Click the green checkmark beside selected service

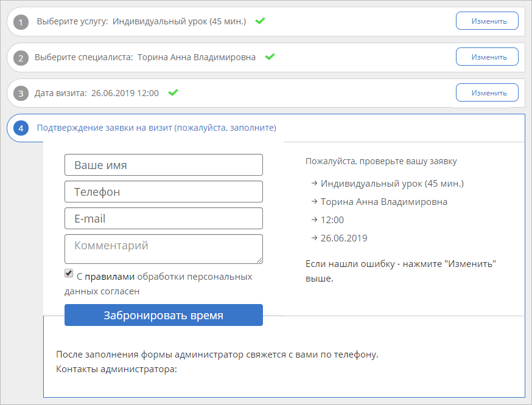[x=260, y=21]
